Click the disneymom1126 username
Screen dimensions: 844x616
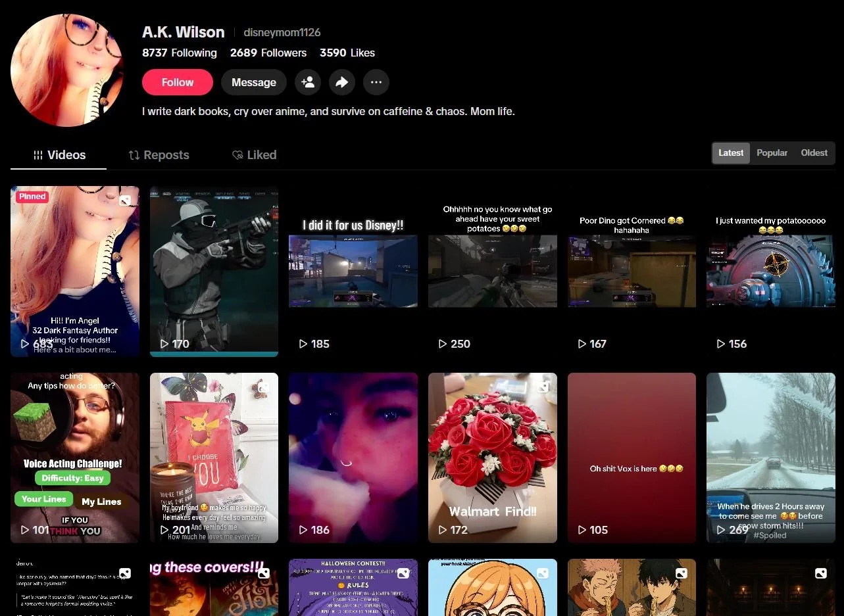coord(282,32)
